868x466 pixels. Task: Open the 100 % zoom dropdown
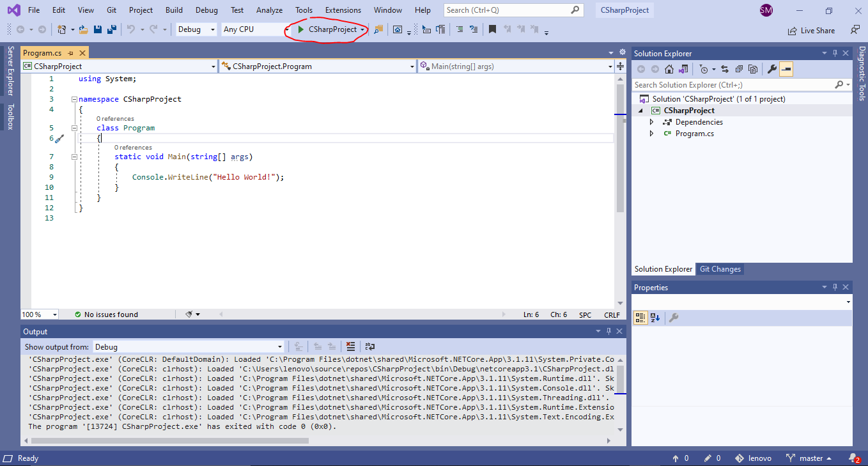[40, 314]
